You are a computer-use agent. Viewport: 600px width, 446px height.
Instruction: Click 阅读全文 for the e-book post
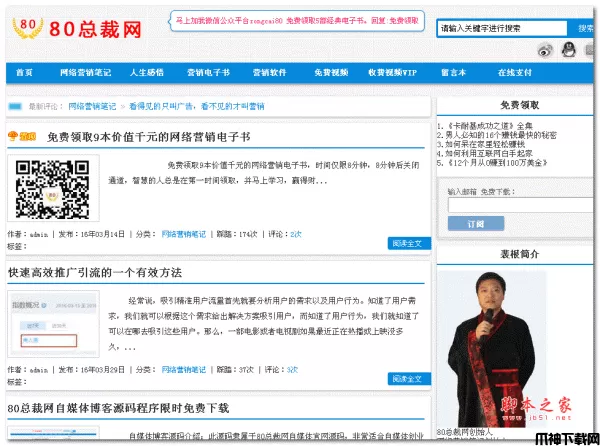point(409,243)
